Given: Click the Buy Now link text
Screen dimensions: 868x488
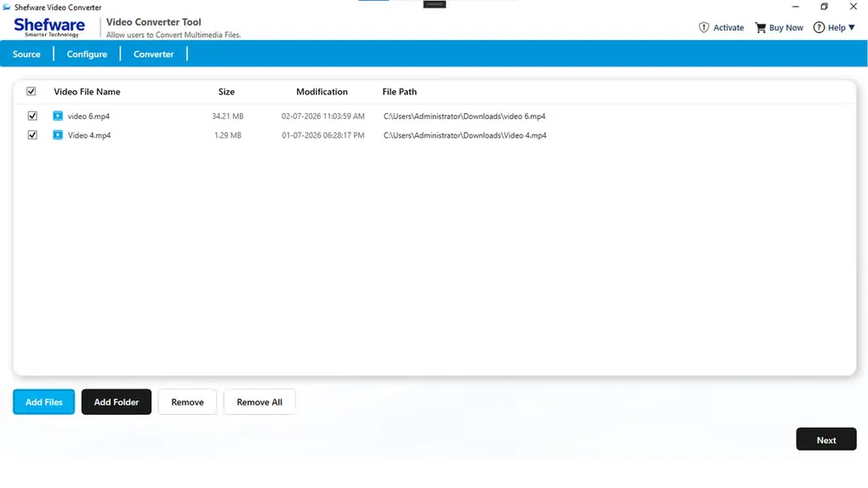Looking at the screenshot, I should pyautogui.click(x=786, y=28).
